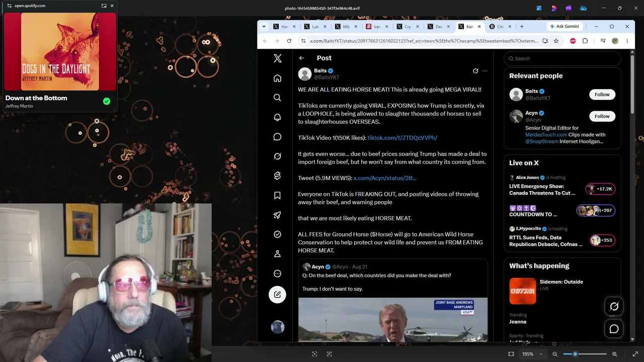Open the dollar-sign icon in X sidebar
Viewport: 644px width, 362px height.
click(x=277, y=175)
